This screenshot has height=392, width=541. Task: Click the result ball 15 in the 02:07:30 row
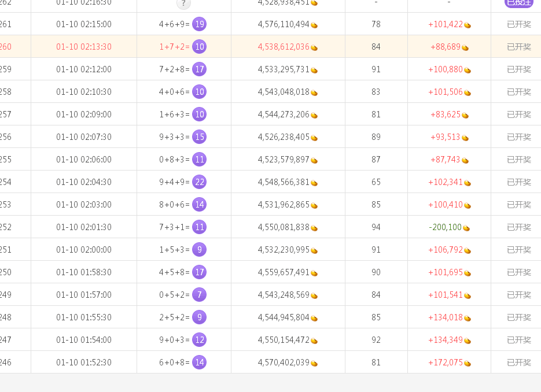pyautogui.click(x=200, y=137)
